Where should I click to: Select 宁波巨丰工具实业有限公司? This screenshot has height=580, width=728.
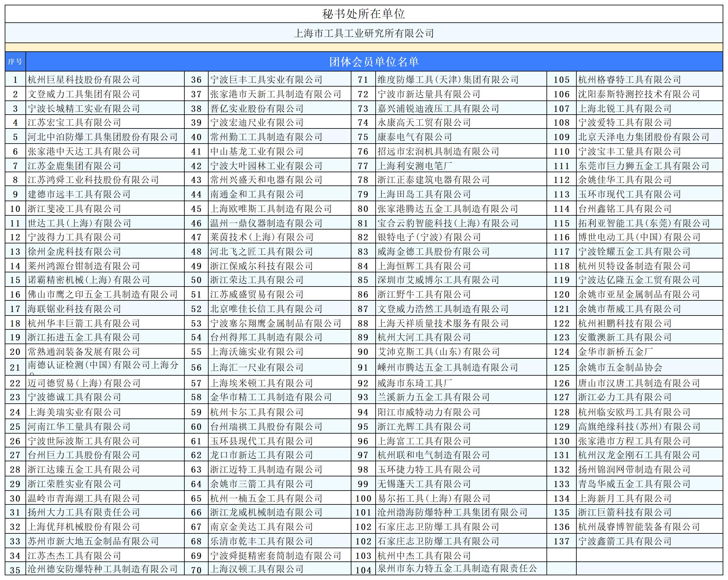tap(266, 80)
